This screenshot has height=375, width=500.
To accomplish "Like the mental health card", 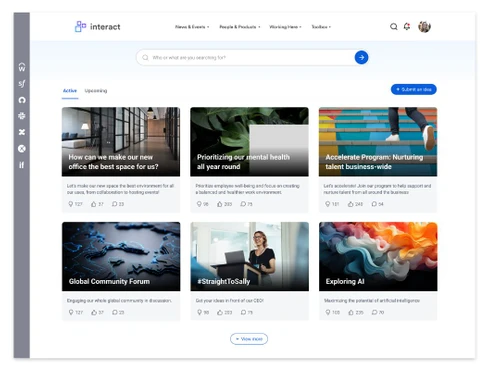I will [220, 204].
